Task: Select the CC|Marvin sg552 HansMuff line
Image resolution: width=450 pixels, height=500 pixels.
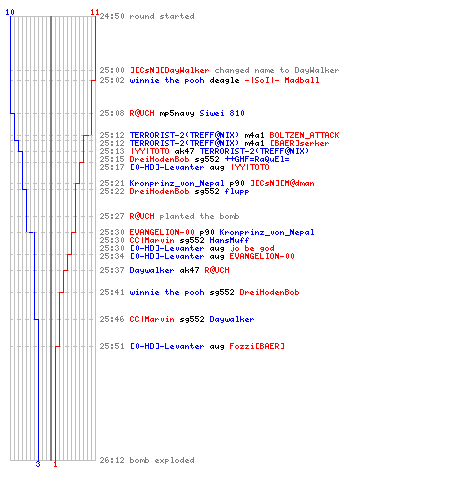Action: tap(174, 240)
